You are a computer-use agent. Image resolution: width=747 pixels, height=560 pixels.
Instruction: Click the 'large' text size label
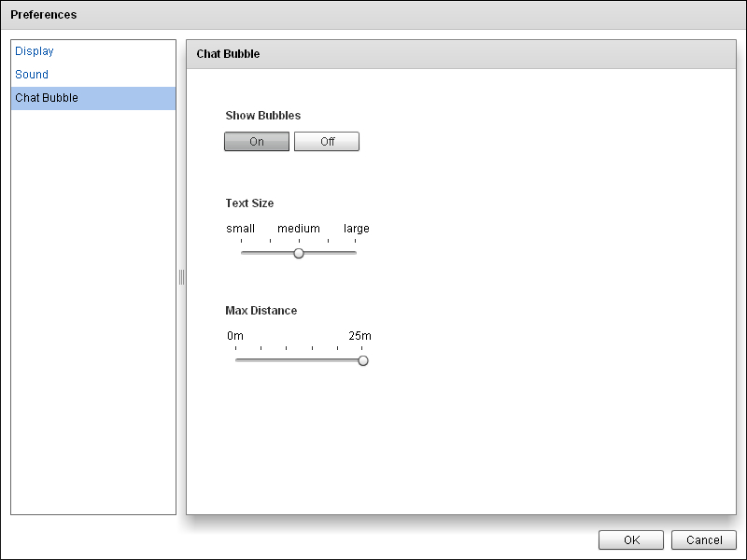tap(357, 229)
